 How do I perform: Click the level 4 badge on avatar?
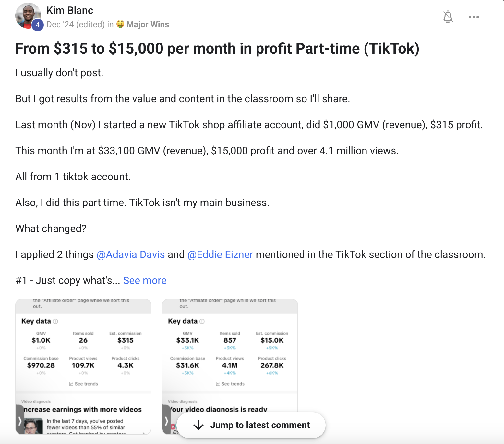pyautogui.click(x=38, y=25)
